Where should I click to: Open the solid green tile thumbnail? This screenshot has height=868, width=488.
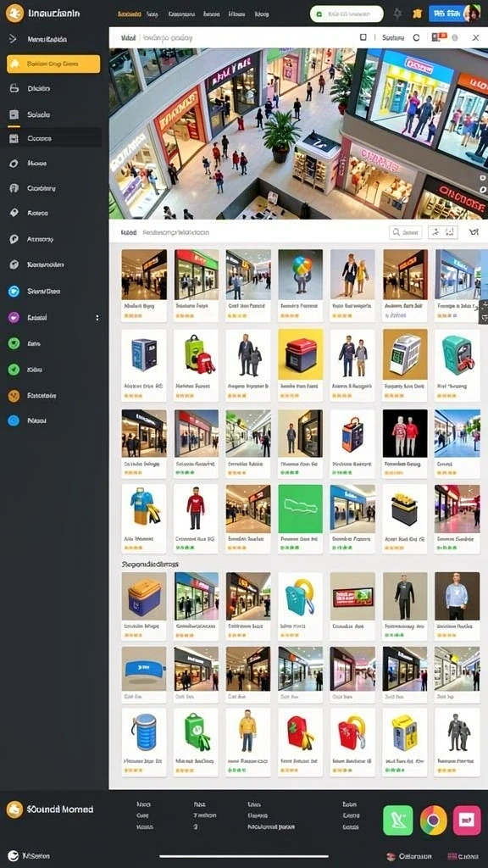(x=301, y=509)
